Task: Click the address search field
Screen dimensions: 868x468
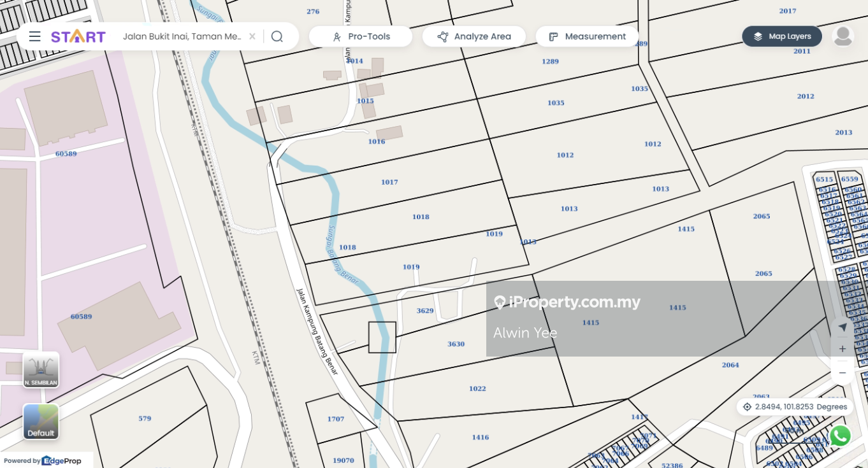Action: coord(182,36)
